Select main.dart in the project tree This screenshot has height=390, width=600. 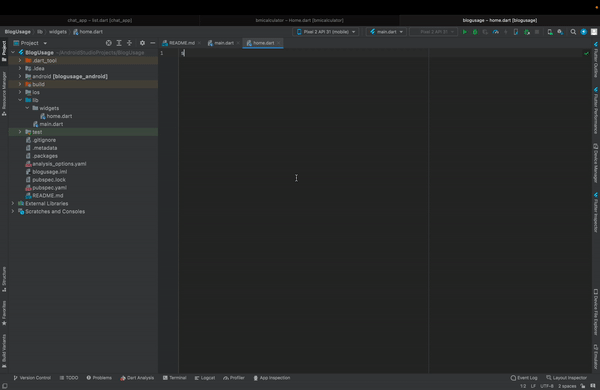coord(51,124)
